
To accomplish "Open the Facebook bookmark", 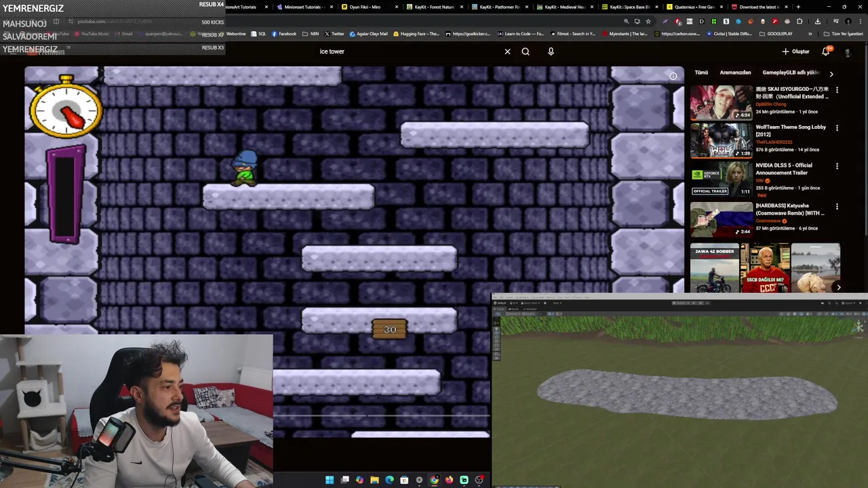I will 284,34.
